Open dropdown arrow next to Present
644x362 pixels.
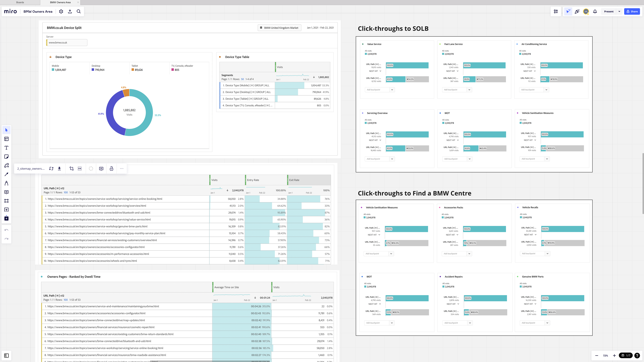pos(619,12)
